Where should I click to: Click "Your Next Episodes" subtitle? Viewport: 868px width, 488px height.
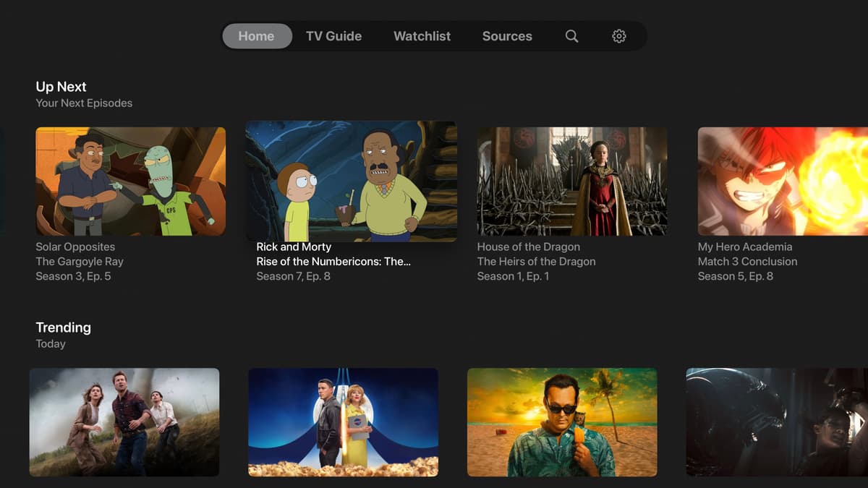pyautogui.click(x=84, y=103)
